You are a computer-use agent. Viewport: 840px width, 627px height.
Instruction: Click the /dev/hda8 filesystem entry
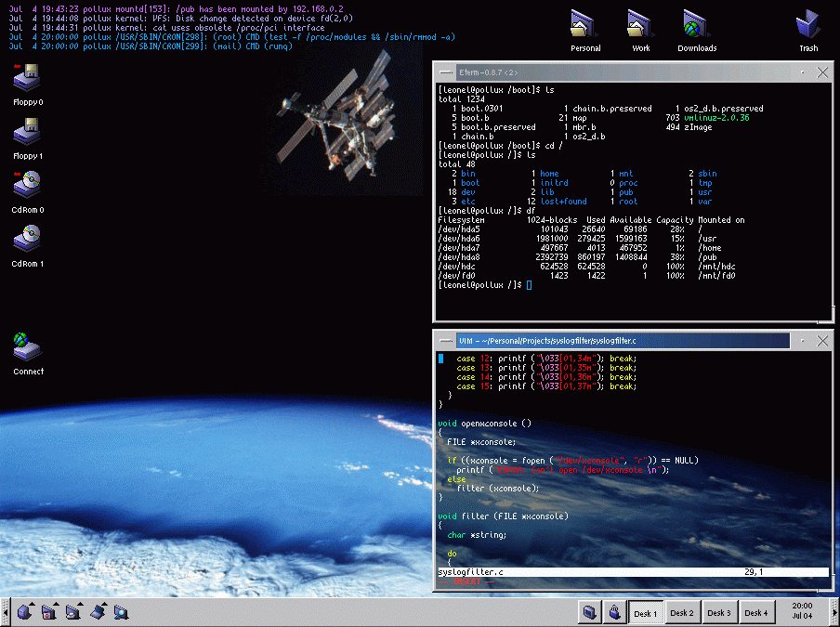(459, 257)
